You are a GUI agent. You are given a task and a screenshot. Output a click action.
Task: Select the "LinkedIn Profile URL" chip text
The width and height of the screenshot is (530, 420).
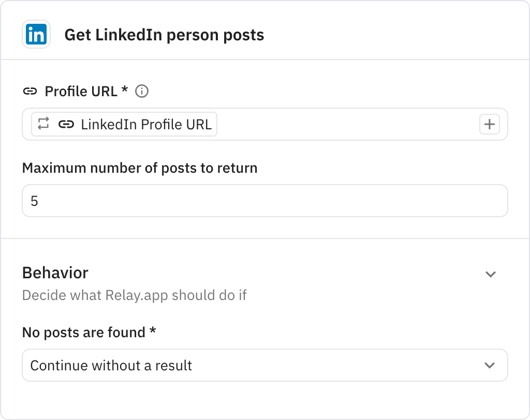tap(146, 125)
